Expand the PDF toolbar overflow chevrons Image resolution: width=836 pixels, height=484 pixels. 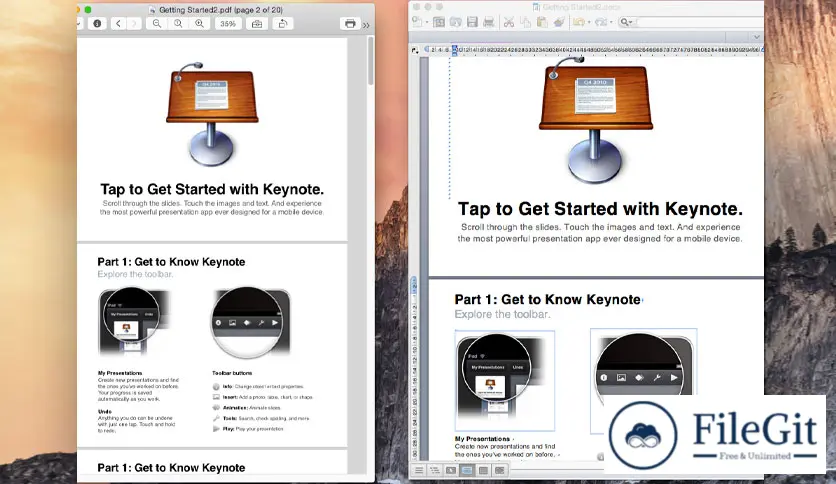[366, 25]
